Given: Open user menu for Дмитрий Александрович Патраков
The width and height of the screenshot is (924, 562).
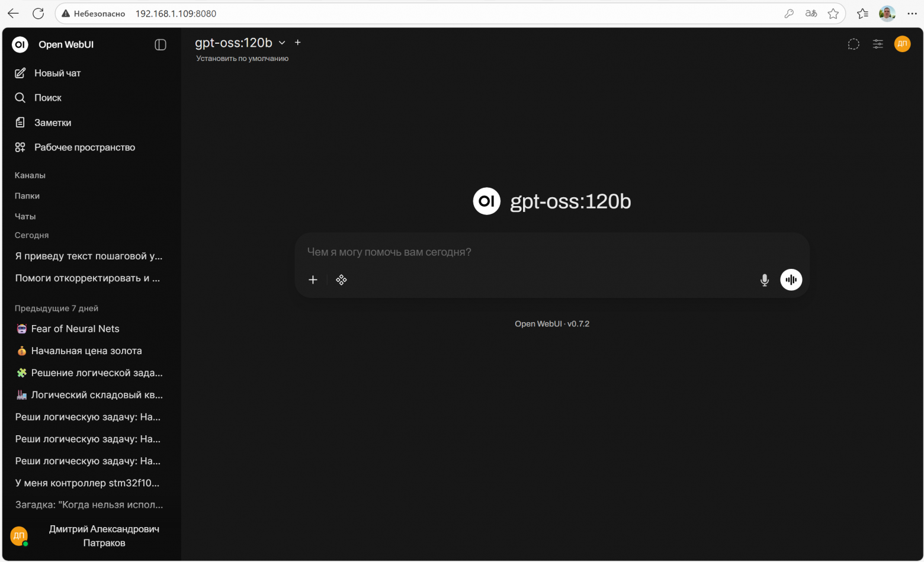Looking at the screenshot, I should pyautogui.click(x=89, y=536).
